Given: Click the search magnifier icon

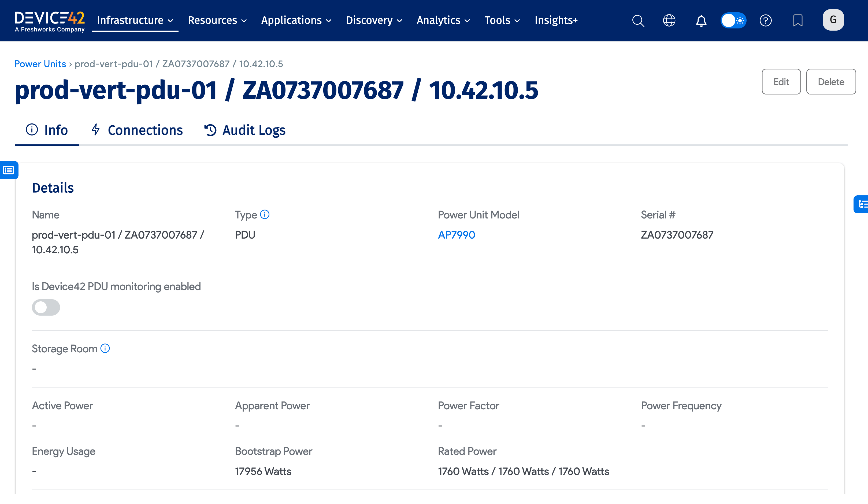Looking at the screenshot, I should (x=638, y=21).
